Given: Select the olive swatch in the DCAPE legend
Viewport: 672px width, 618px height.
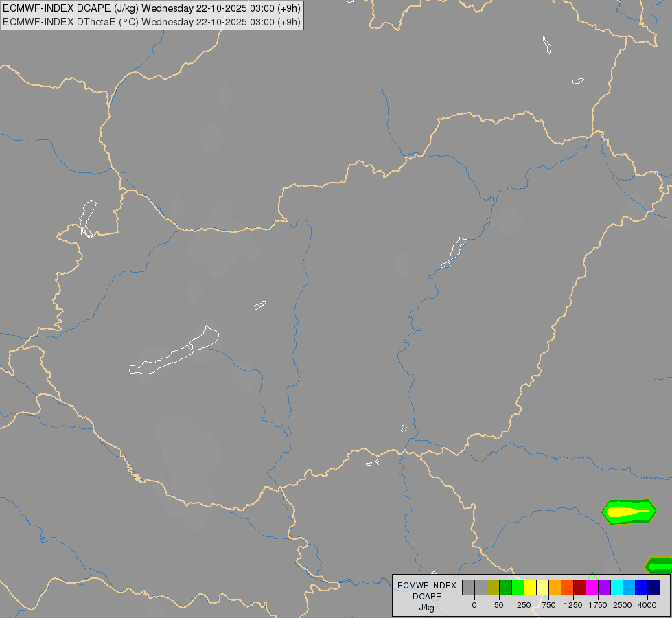Looking at the screenshot, I should [x=493, y=588].
